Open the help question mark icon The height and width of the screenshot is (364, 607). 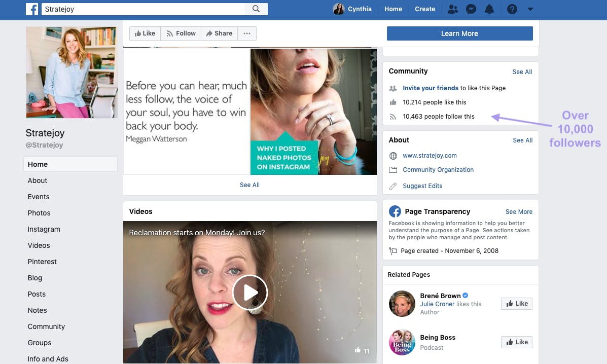512,9
